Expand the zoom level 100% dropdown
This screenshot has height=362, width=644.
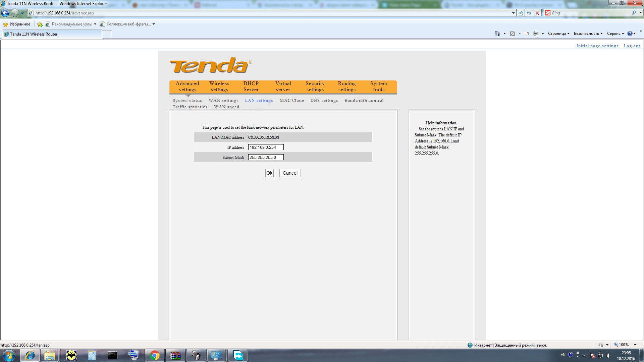click(x=635, y=345)
